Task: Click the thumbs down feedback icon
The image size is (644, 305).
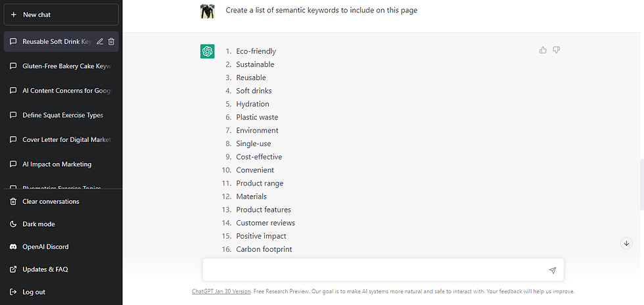Action: coord(556,50)
